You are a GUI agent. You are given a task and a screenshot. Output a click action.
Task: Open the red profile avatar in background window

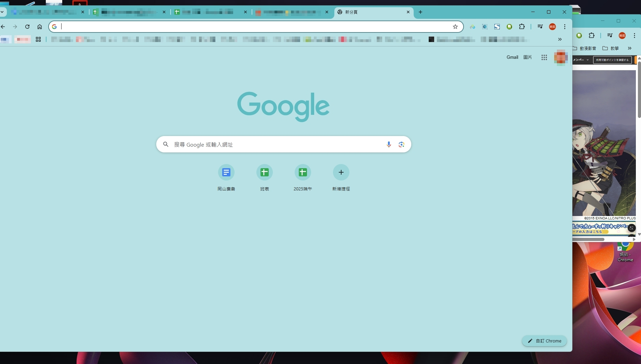coord(622,36)
